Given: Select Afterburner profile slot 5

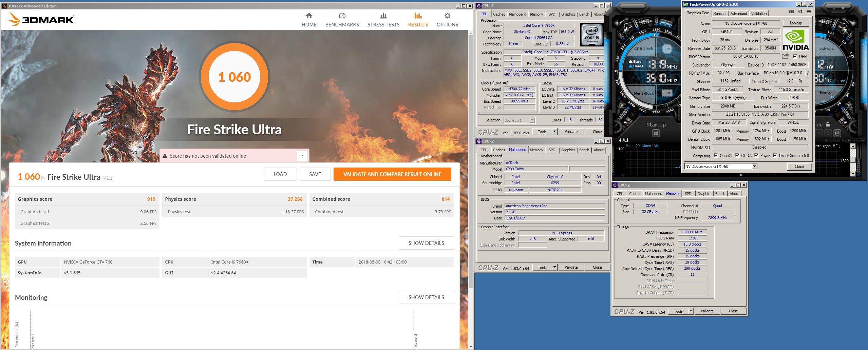Looking at the screenshot, I should pos(828,133).
